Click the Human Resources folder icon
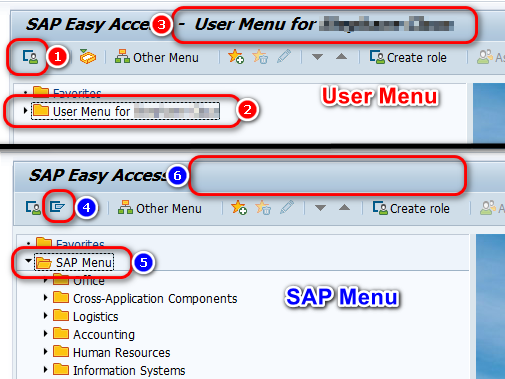The image size is (505, 379). tap(61, 351)
